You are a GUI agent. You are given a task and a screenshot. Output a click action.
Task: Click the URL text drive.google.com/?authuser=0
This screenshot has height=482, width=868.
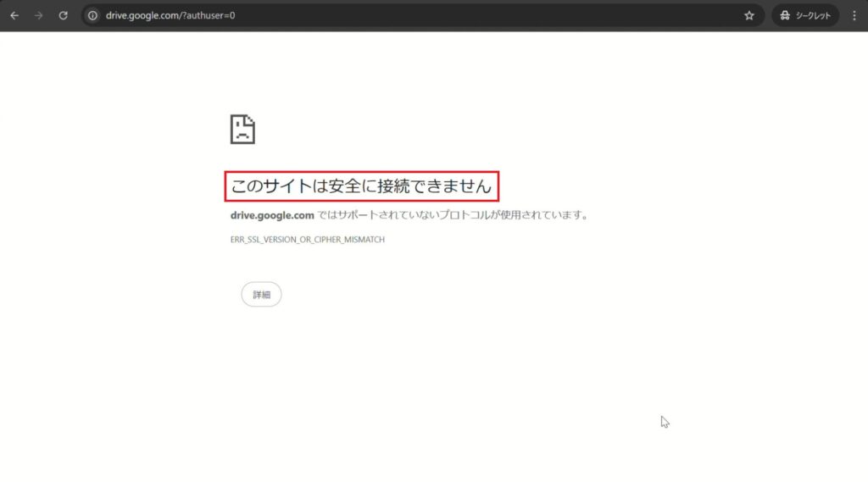pyautogui.click(x=170, y=15)
